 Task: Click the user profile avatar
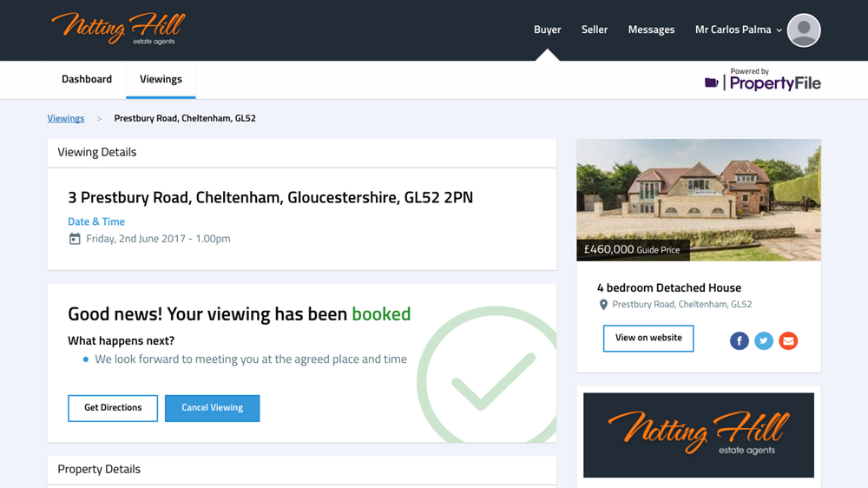click(804, 30)
